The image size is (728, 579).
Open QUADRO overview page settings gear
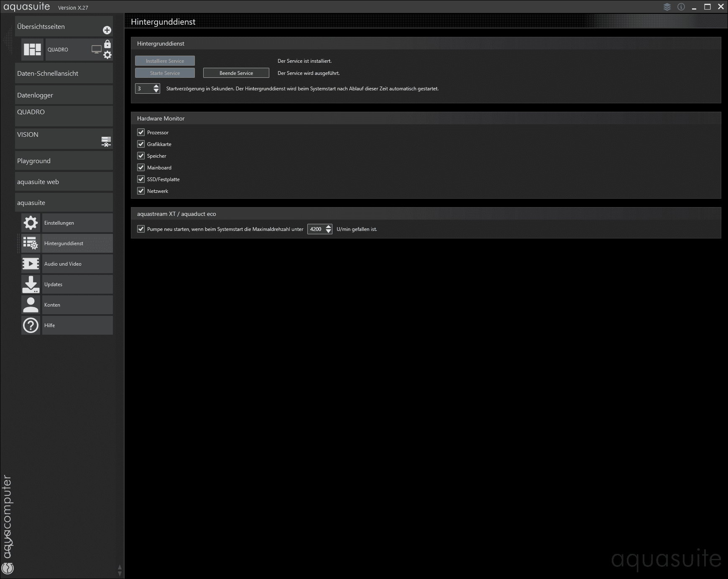click(x=107, y=55)
